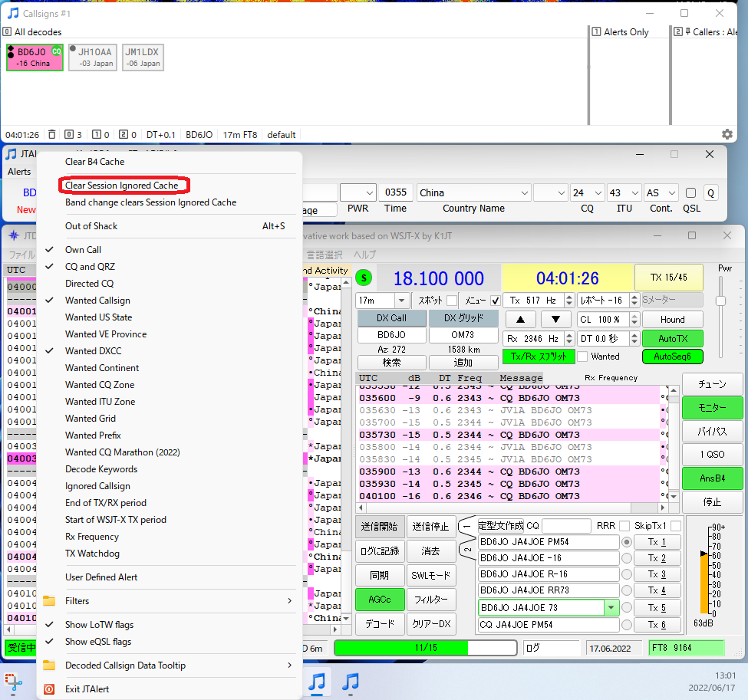Toggle the RRR checkbox
748x700 pixels.
coord(624,526)
